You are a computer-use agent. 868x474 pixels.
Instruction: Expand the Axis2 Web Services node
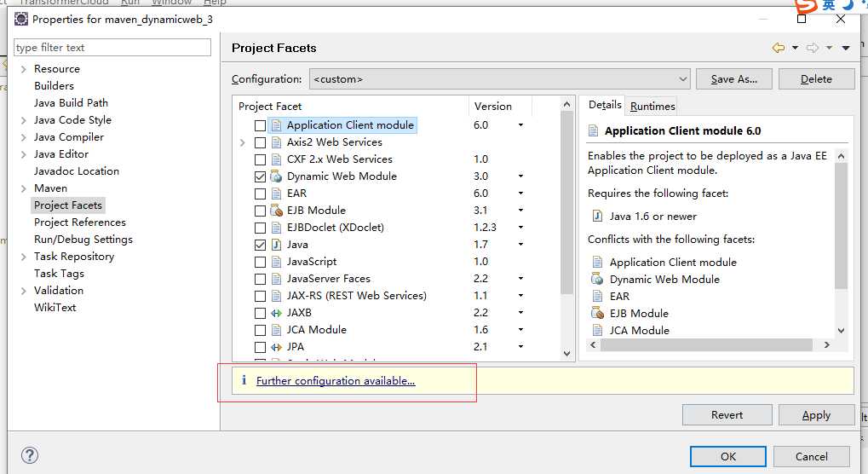tap(242, 143)
